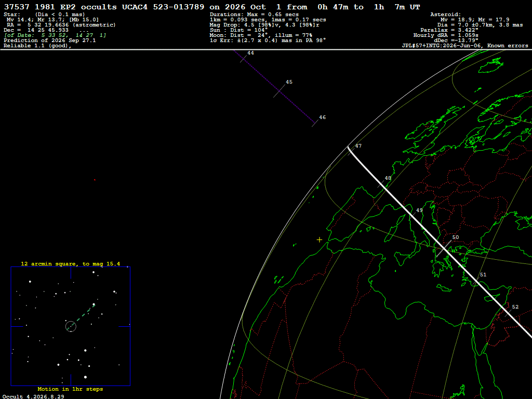Click minute marker 51 on the path
Screen dimensions: 532x399
point(483,275)
